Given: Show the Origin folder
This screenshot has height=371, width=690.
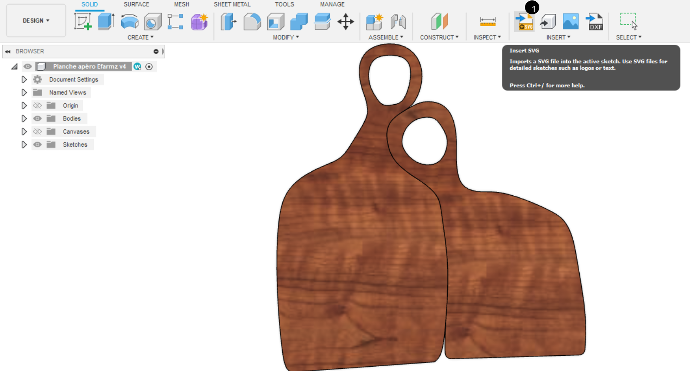Looking at the screenshot, I should [37, 106].
